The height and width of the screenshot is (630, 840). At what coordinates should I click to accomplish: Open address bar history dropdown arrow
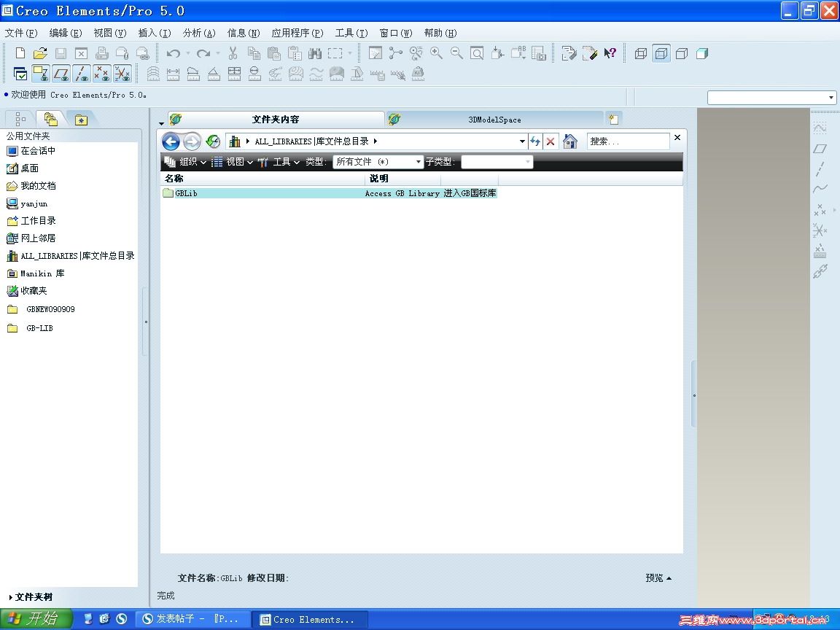[522, 141]
